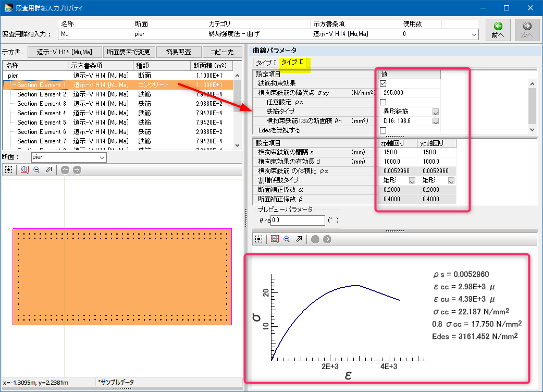Select zoom-in tool above pier section view
The image size is (543, 392).
click(x=24, y=170)
